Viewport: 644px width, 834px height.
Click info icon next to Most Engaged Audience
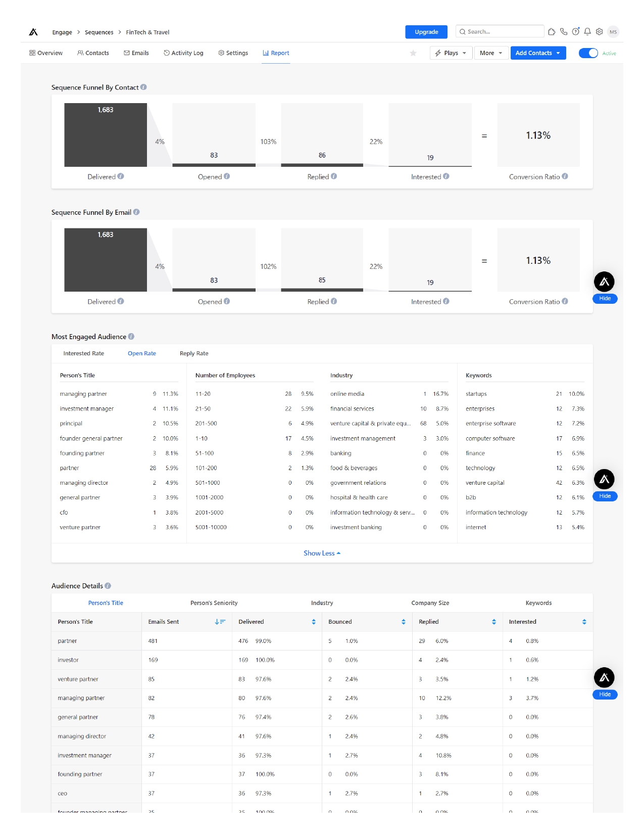coord(131,337)
